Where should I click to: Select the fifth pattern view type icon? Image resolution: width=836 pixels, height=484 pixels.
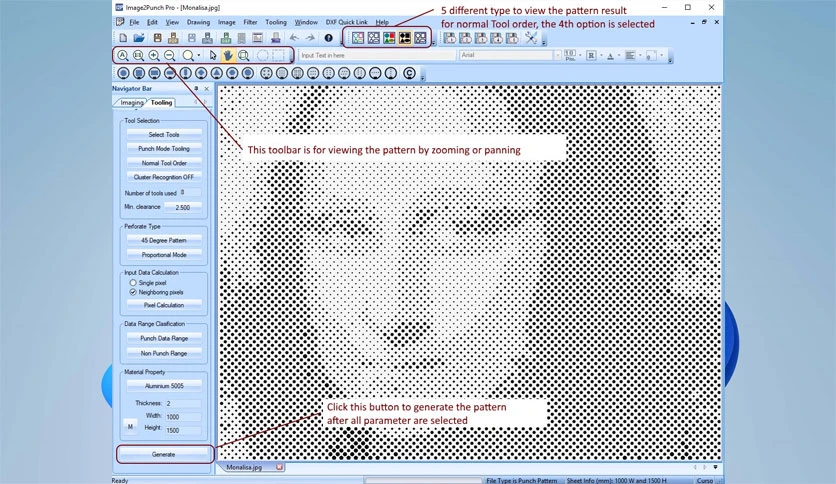tap(421, 38)
